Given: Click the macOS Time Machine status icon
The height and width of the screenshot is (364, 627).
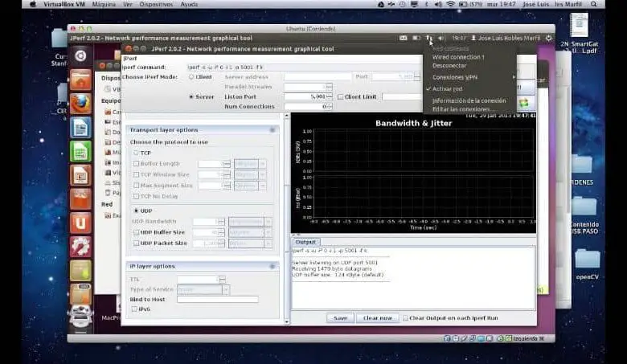Looking at the screenshot, I should [402, 4].
